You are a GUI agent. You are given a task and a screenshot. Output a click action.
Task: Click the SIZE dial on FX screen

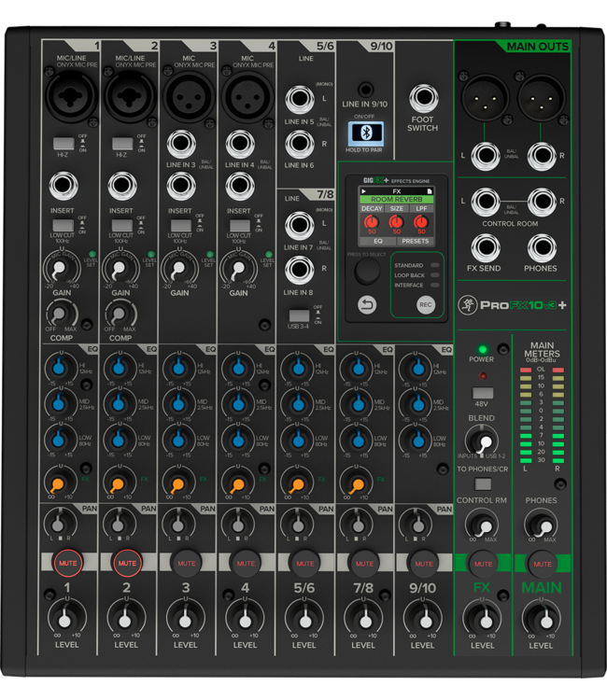click(396, 221)
